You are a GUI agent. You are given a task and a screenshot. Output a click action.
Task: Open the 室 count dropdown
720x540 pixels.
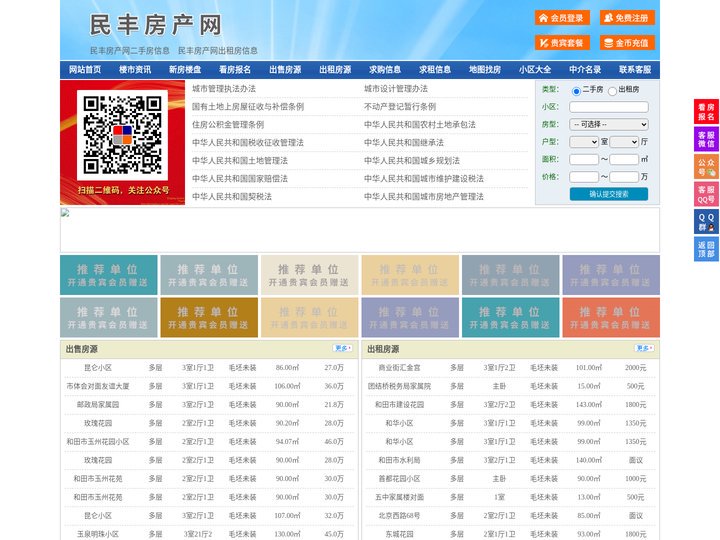coord(584,142)
